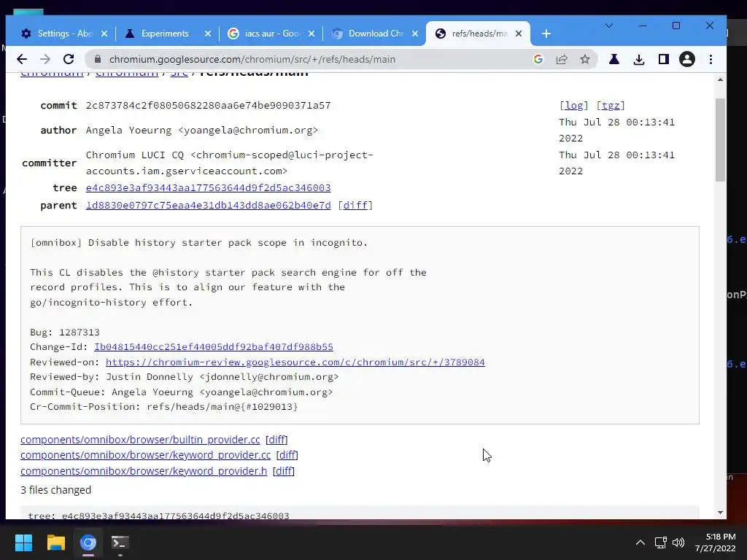This screenshot has height=560, width=747.
Task: Open keyword_provider.h file link
Action: point(144,471)
